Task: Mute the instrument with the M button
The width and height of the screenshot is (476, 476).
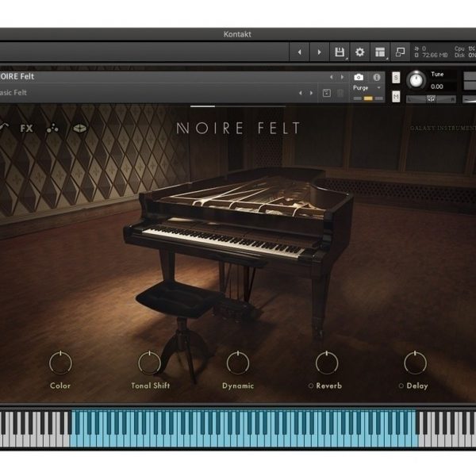Action: 396,97
